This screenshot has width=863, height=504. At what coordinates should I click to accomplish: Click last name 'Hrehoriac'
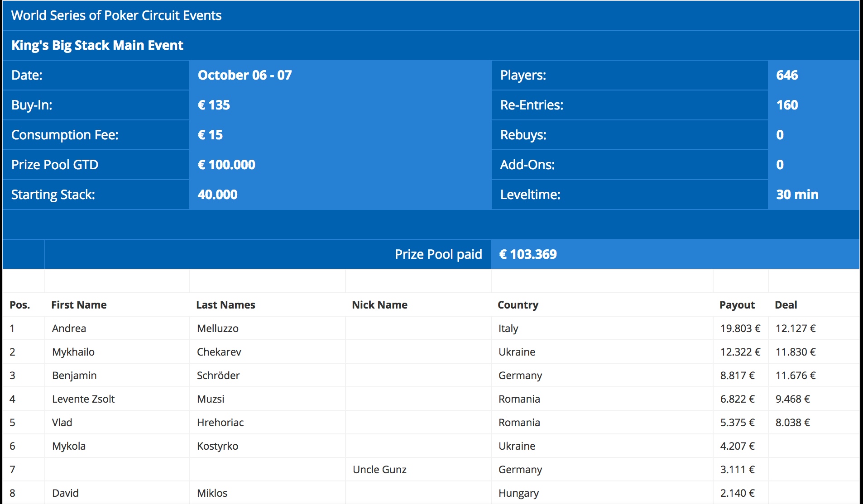[x=221, y=423]
